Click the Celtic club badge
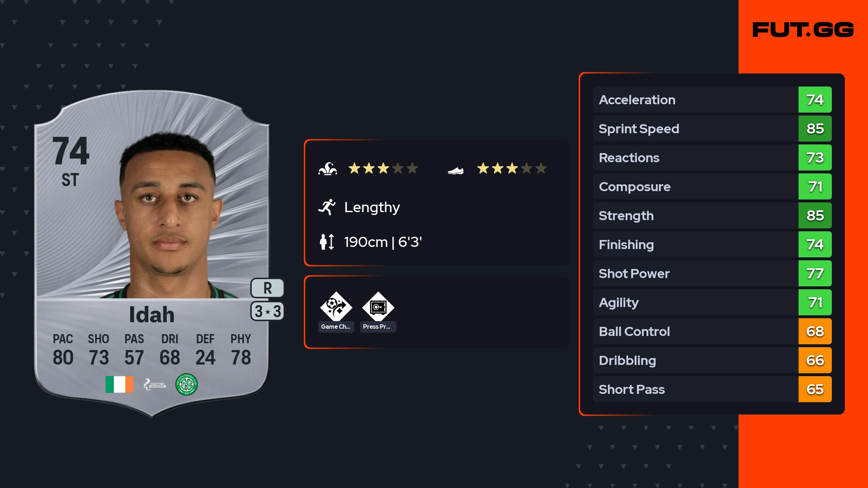 [x=186, y=384]
